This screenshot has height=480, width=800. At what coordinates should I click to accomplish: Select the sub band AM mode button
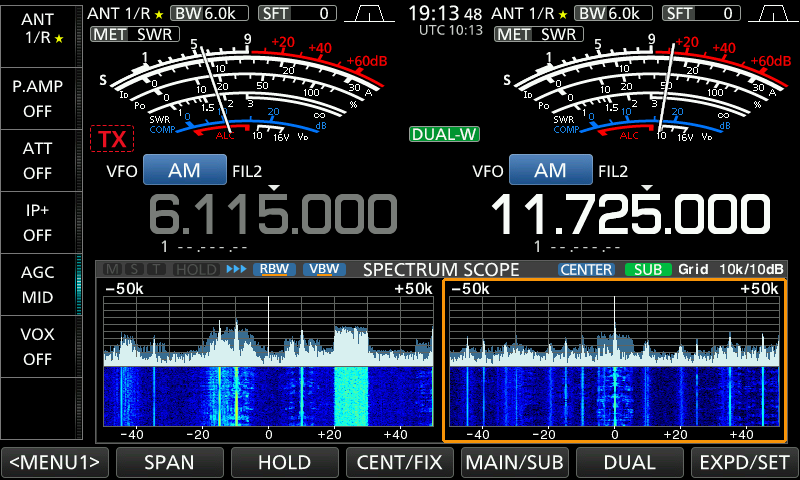click(551, 170)
